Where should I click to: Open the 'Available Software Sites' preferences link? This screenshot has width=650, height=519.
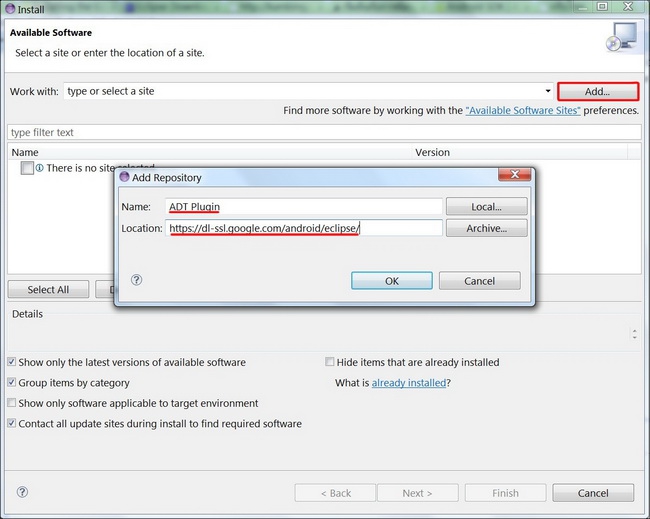tap(523, 111)
